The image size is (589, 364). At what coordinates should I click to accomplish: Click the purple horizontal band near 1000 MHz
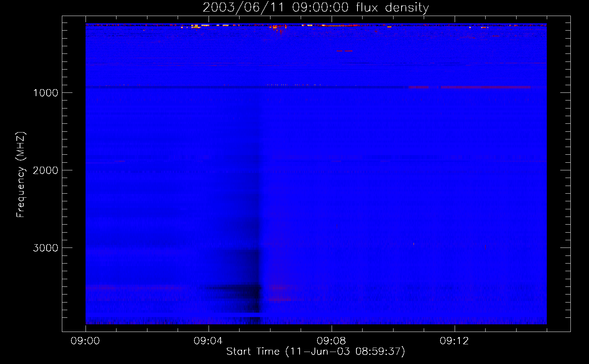pyautogui.click(x=470, y=87)
